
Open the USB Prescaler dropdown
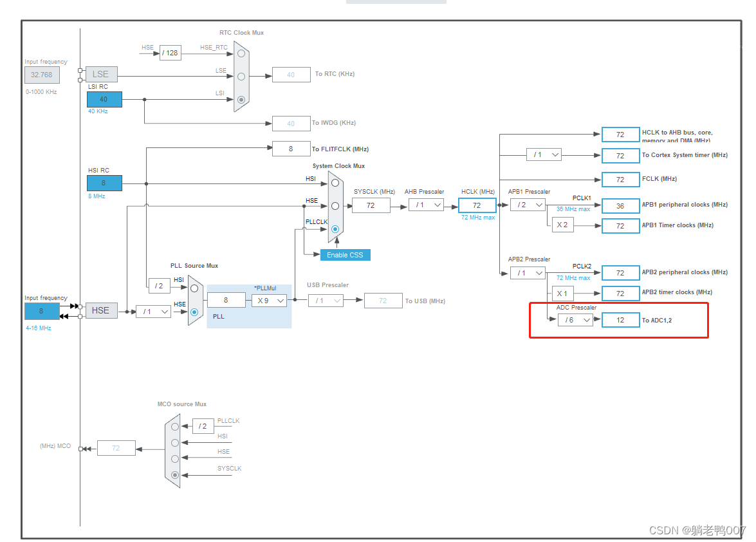click(326, 301)
